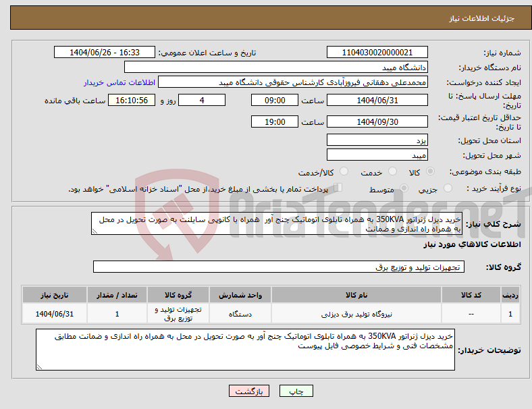Click the table date cell 1404/06/31
This screenshot has height=409, width=532.
point(55,314)
